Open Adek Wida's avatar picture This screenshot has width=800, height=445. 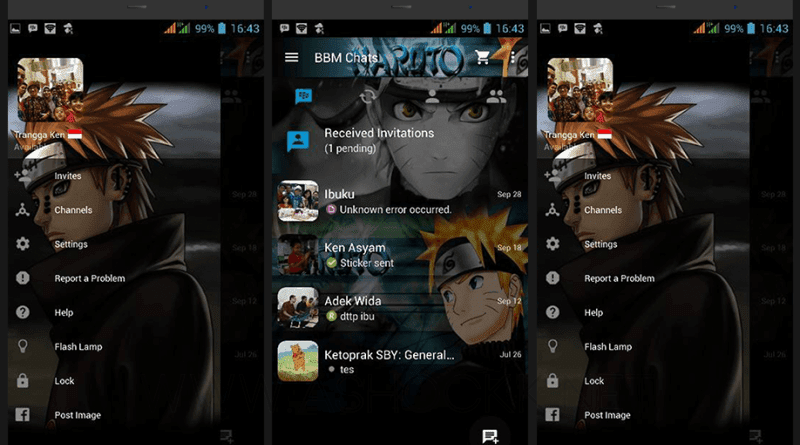(x=298, y=308)
